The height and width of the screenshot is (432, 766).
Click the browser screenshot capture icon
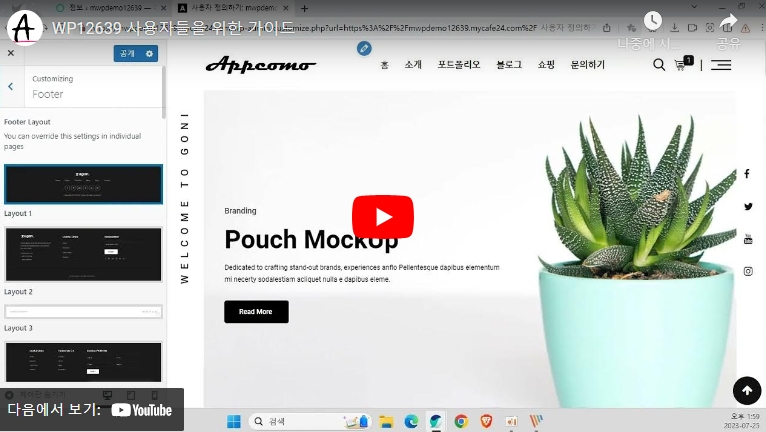point(710,28)
